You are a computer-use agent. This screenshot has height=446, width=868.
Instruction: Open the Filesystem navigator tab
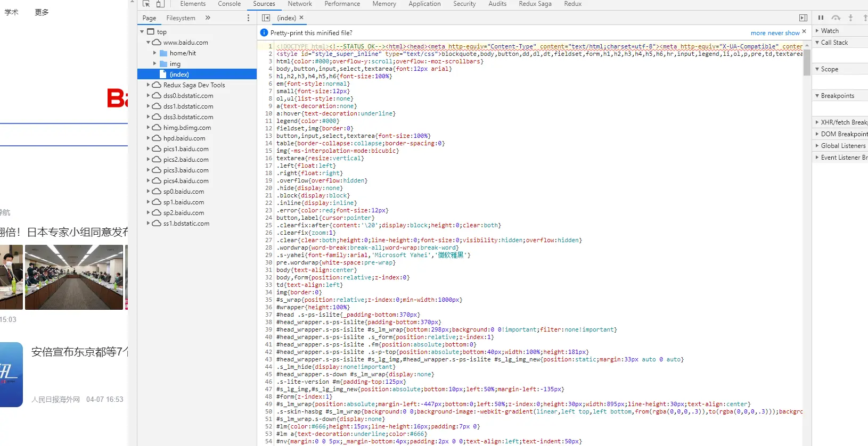click(x=181, y=18)
